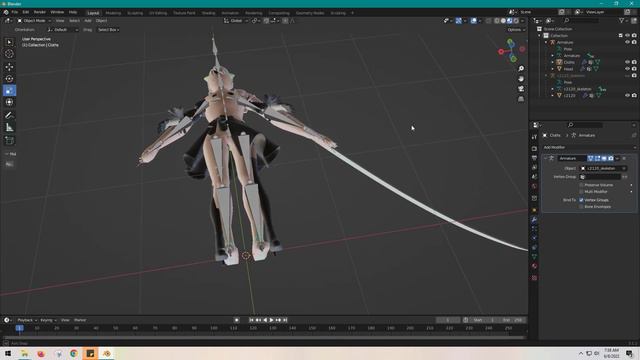Expand the Cloths tree item in outliner
640x360 pixels.
tap(553, 62)
